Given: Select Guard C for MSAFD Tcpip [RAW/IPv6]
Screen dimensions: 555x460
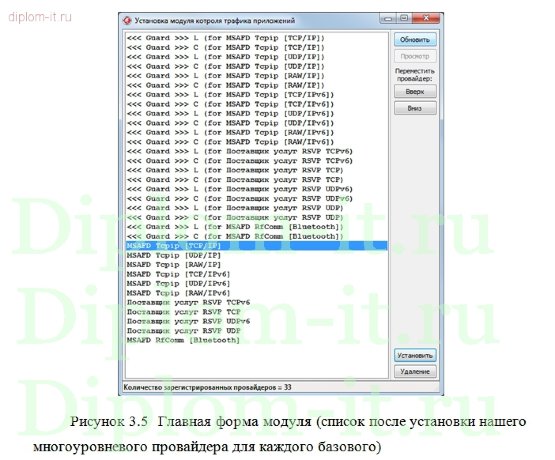Looking at the screenshot, I should [256, 142].
